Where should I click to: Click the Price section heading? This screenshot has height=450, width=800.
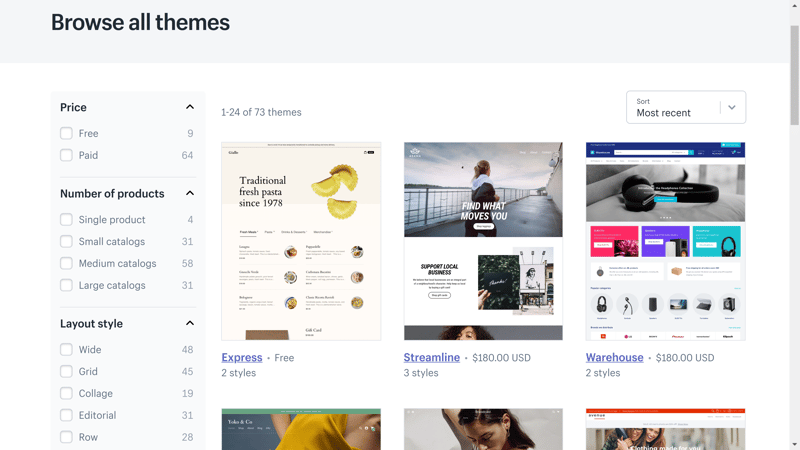coord(73,107)
